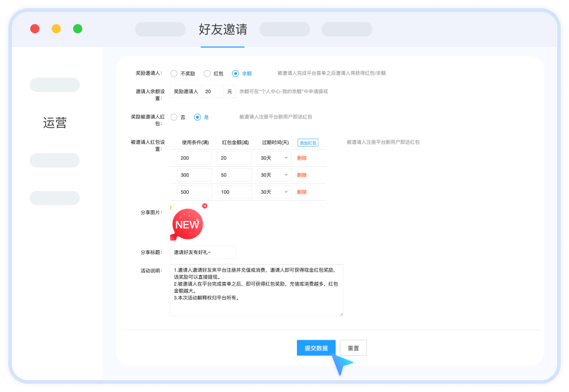Switch to the 好友邀请 tab
569x392 pixels.
pyautogui.click(x=223, y=30)
